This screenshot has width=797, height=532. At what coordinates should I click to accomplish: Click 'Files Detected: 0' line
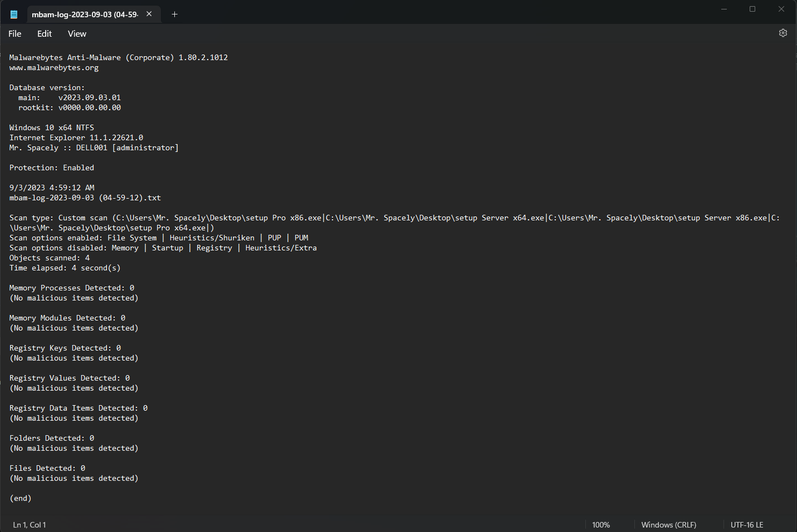[x=47, y=469]
